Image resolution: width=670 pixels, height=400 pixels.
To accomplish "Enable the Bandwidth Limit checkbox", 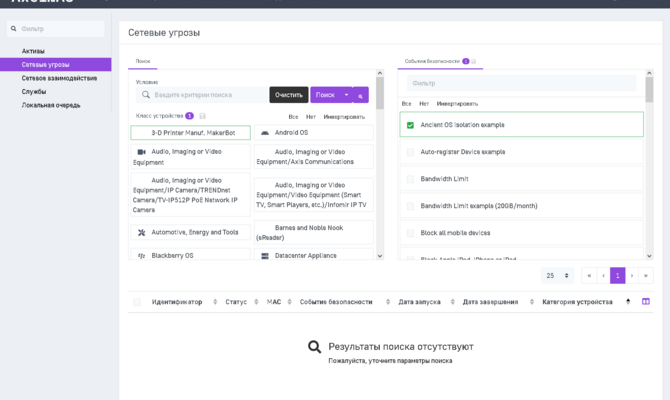I will pyautogui.click(x=410, y=179).
